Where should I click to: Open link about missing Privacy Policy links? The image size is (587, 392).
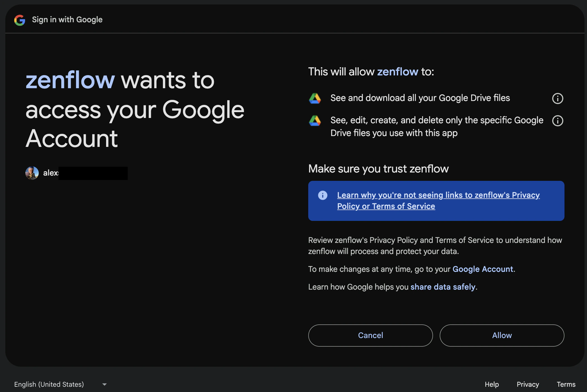(x=438, y=201)
